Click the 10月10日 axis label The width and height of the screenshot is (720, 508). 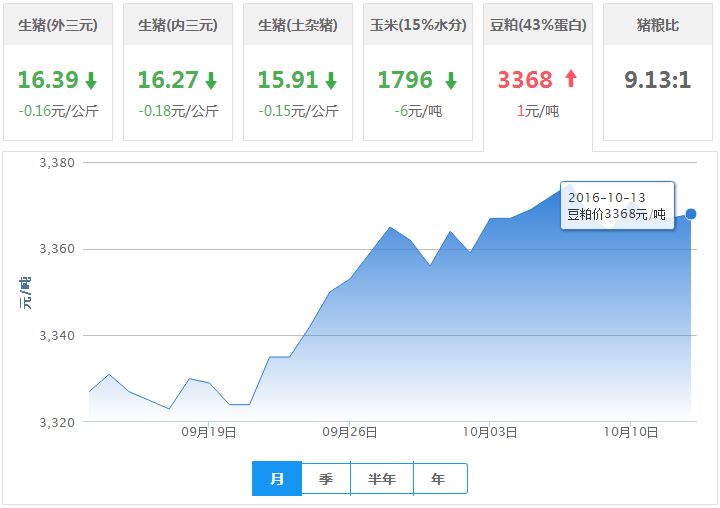click(x=630, y=432)
